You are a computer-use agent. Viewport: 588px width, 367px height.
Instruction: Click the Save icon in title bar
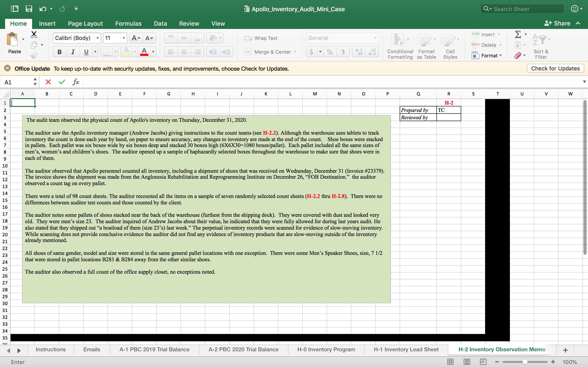click(x=29, y=9)
